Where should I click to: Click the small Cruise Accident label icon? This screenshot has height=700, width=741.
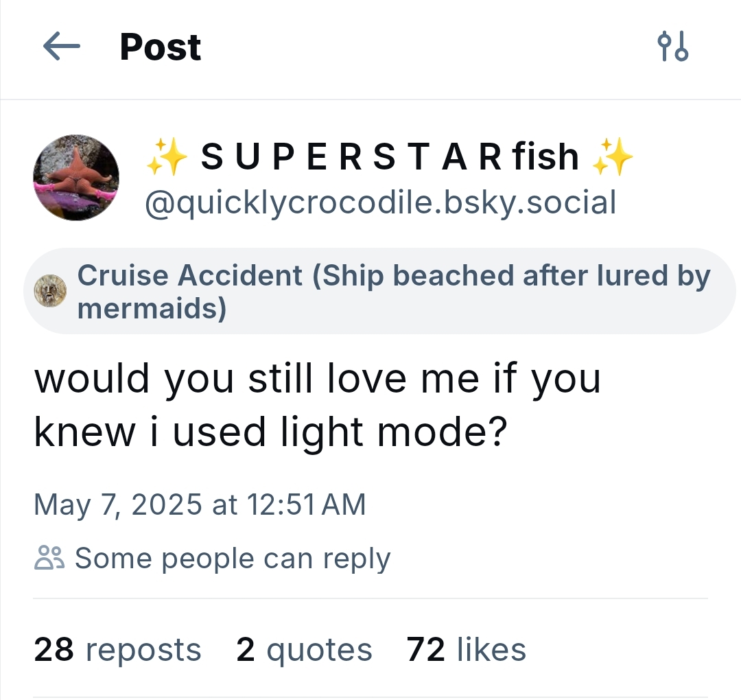pos(50,291)
